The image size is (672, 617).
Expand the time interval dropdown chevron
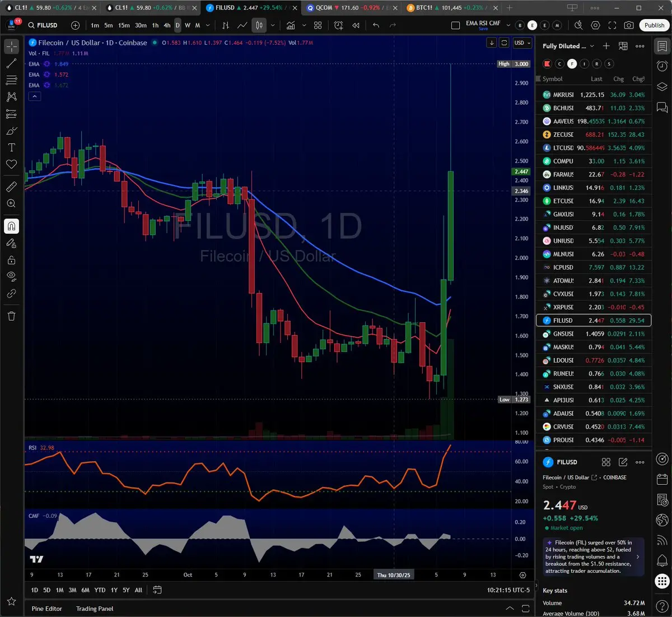[208, 25]
